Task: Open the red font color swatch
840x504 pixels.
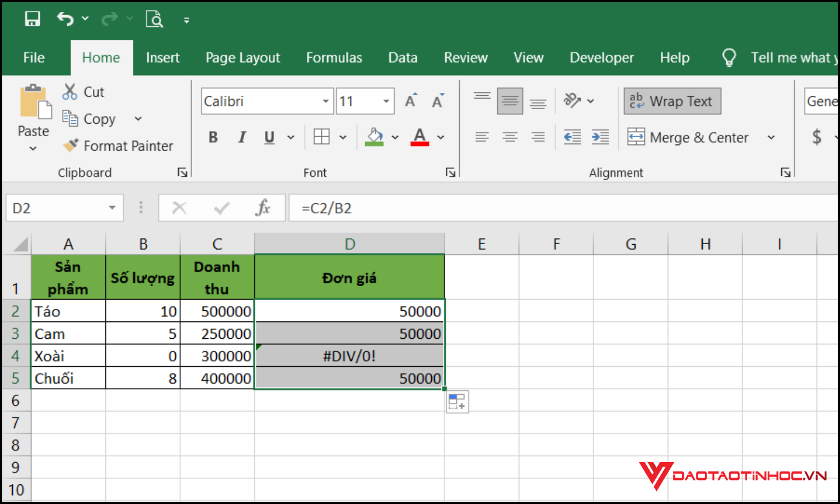Action: [x=419, y=137]
